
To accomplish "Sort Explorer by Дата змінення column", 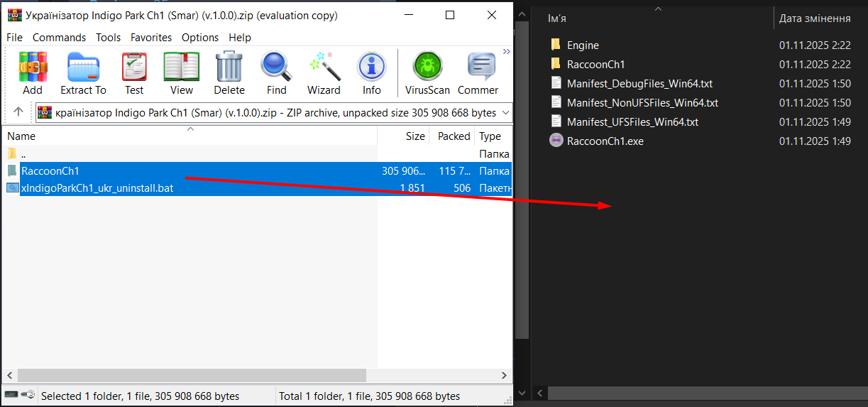I will (x=815, y=18).
